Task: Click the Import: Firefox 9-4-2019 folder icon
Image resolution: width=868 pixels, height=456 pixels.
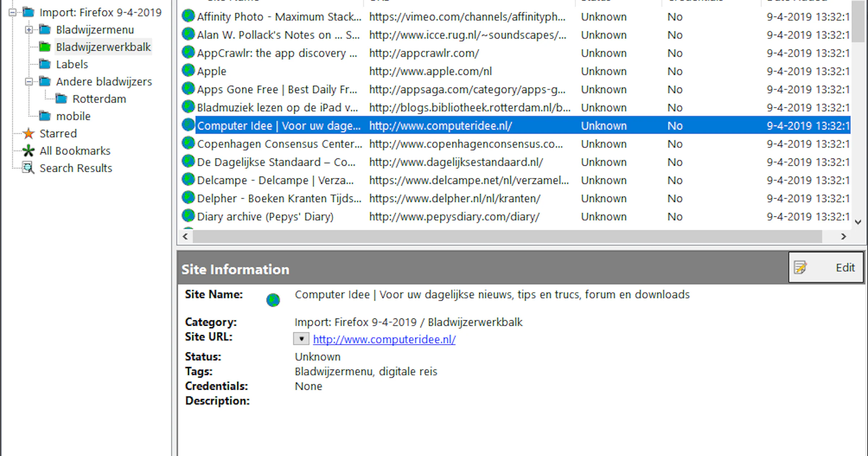Action: pos(28,12)
